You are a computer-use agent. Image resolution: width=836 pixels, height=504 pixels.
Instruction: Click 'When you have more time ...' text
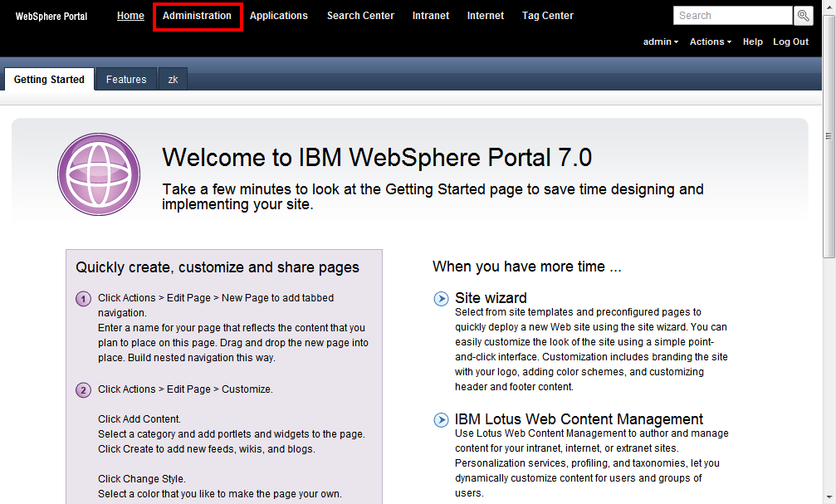click(527, 267)
